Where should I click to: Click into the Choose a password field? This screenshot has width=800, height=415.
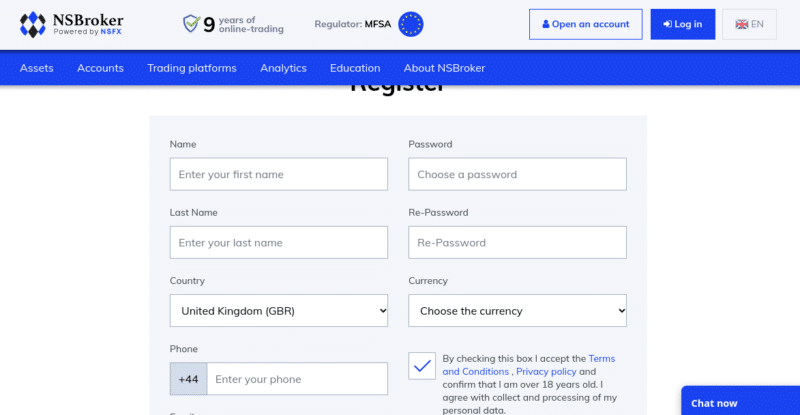[x=517, y=174]
